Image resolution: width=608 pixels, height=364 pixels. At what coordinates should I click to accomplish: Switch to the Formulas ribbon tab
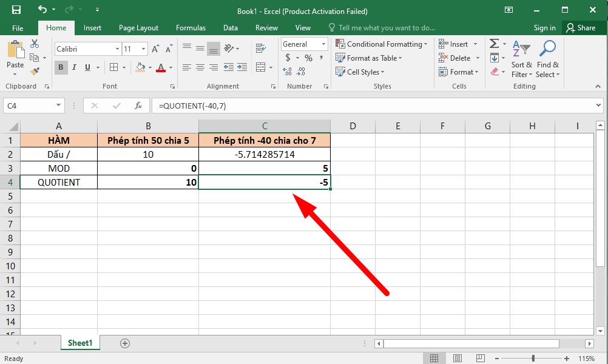pos(191,27)
